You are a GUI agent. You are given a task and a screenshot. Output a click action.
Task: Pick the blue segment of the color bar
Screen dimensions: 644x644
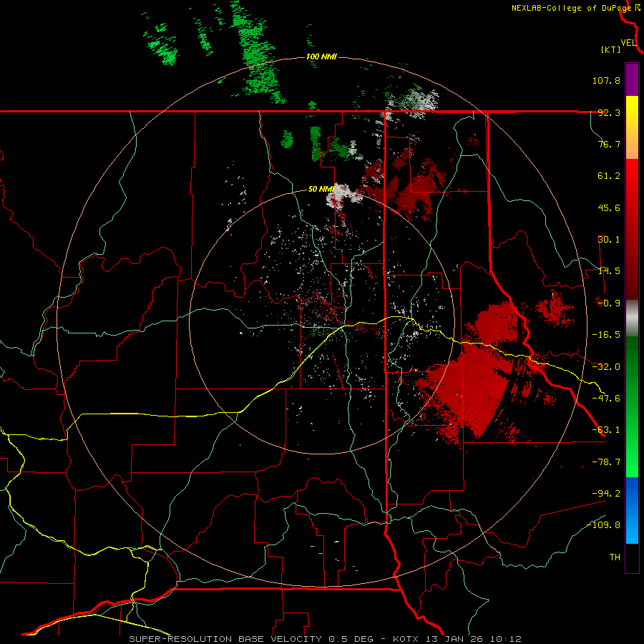point(632,510)
